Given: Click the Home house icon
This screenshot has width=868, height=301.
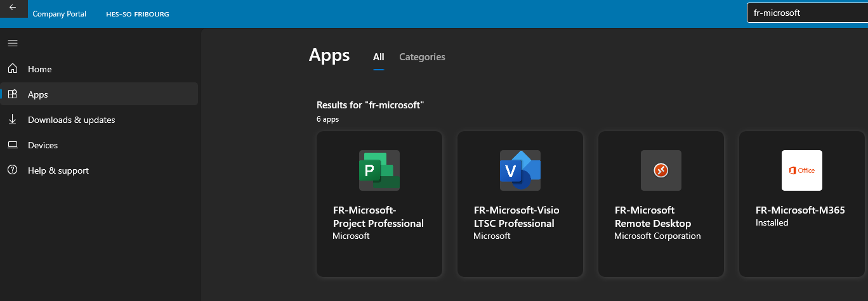Looking at the screenshot, I should pyautogui.click(x=13, y=68).
